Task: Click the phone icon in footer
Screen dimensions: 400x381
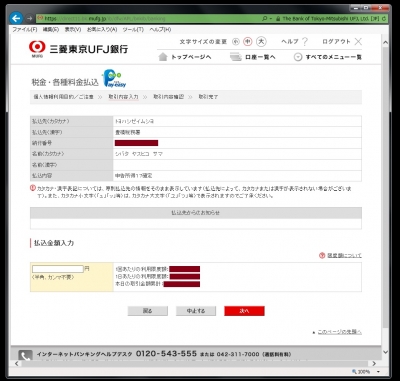Action: [x=25, y=356]
